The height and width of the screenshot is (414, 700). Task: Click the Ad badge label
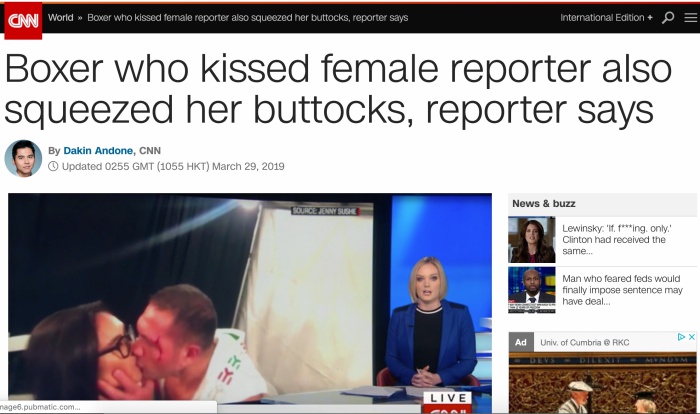[x=521, y=343]
